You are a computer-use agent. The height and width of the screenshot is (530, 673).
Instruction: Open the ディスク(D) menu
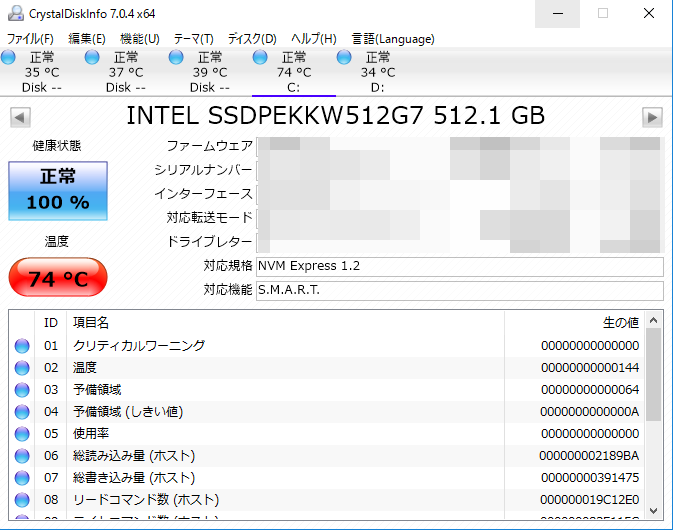252,39
